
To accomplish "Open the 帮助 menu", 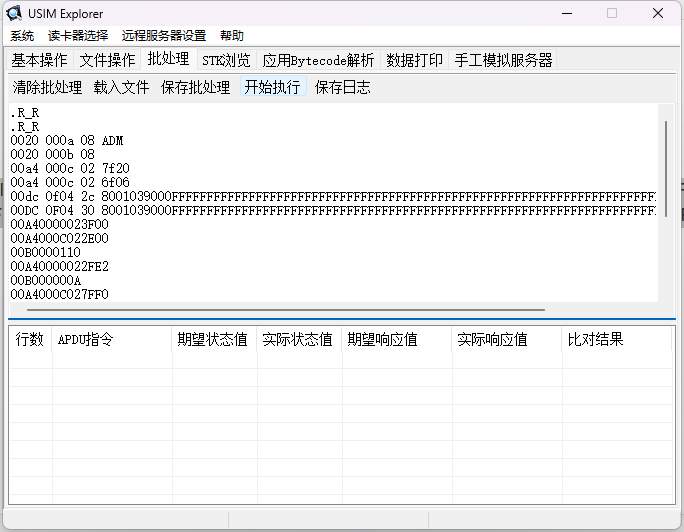I will [x=232, y=35].
